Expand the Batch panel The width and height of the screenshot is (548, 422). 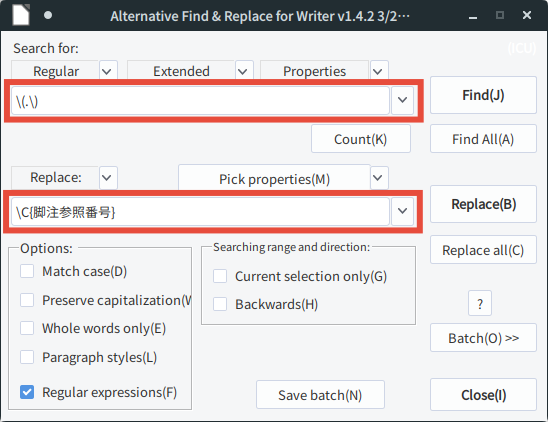tap(483, 338)
